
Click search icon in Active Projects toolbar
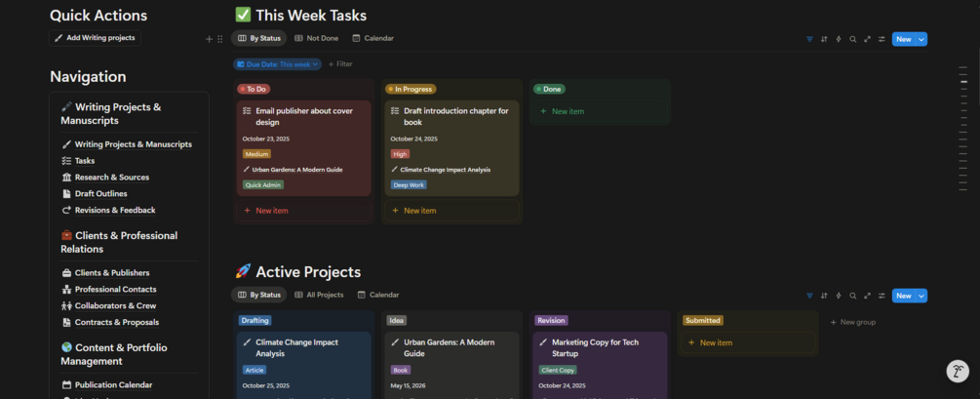(x=852, y=296)
